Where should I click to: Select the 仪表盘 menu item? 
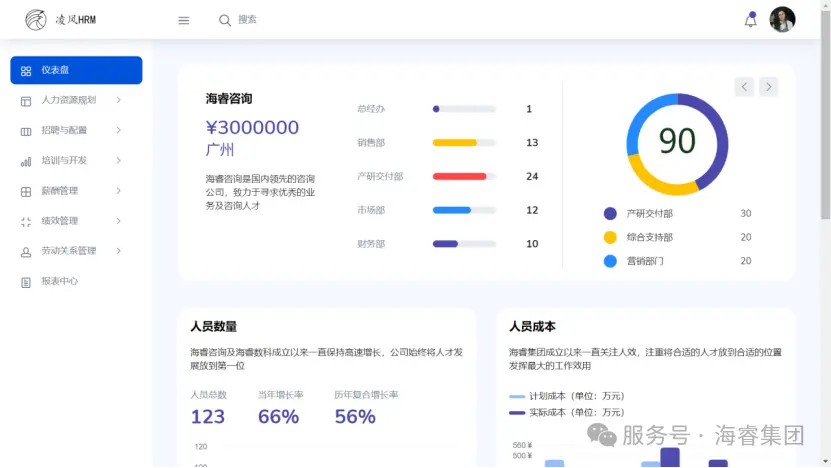[x=76, y=70]
